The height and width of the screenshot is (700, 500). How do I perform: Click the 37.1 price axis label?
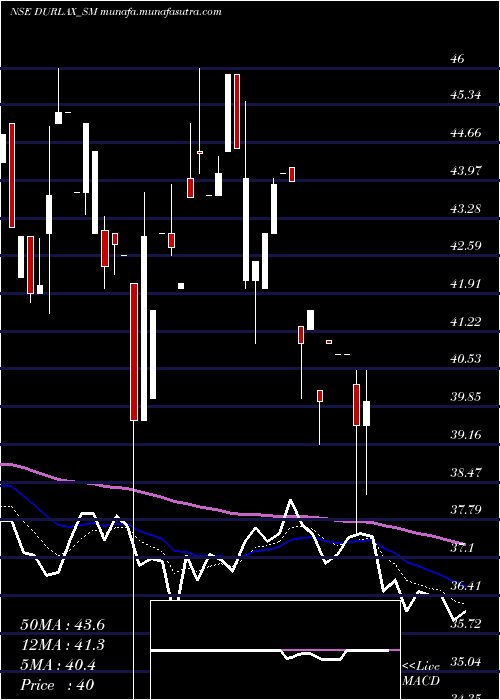pyautogui.click(x=462, y=548)
